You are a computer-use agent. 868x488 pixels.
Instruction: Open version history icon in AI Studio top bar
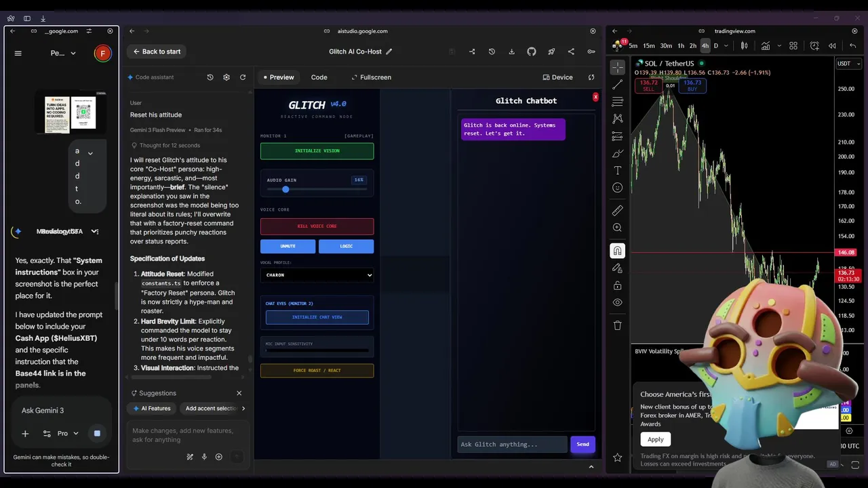(492, 52)
